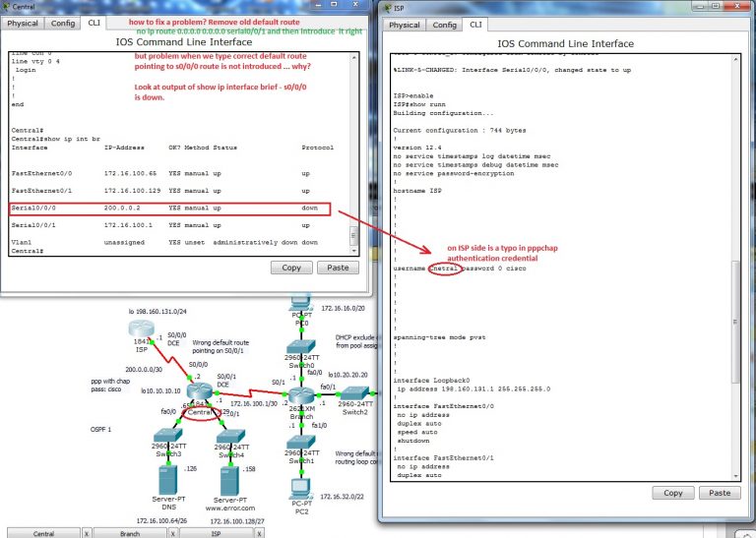Minimize the ISP window
Screen dimensions: 756x538
(700, 6)
